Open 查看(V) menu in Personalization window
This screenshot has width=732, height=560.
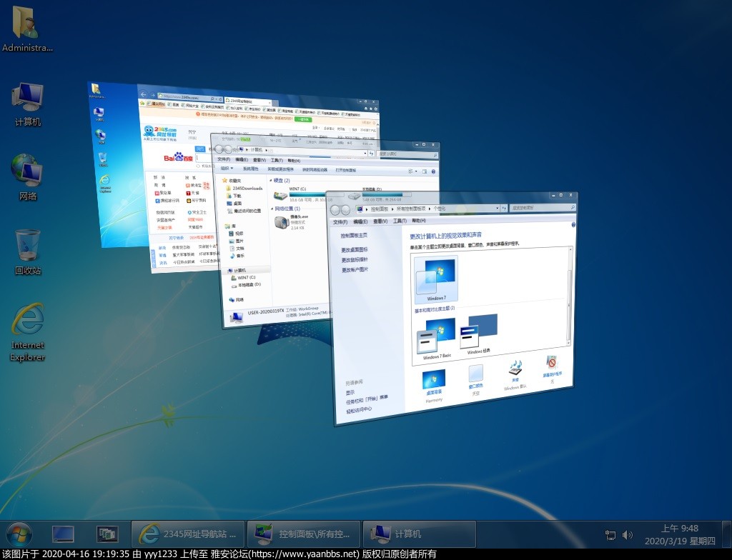point(380,221)
